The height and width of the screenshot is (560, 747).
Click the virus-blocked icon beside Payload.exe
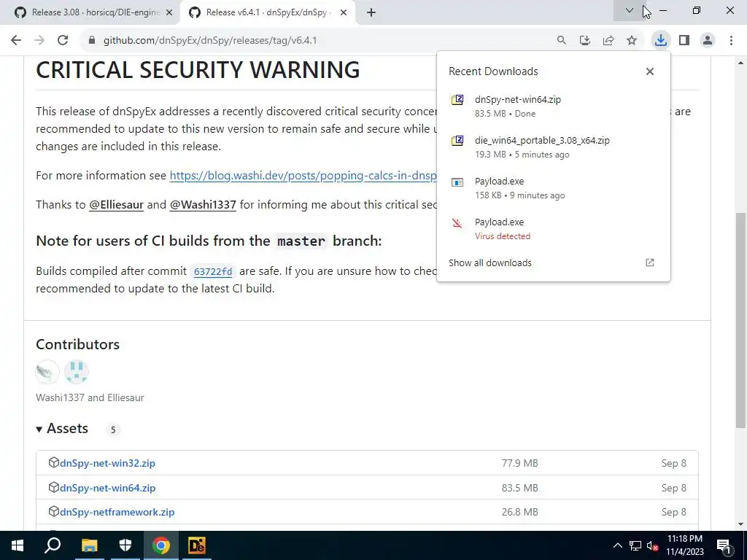[457, 223]
